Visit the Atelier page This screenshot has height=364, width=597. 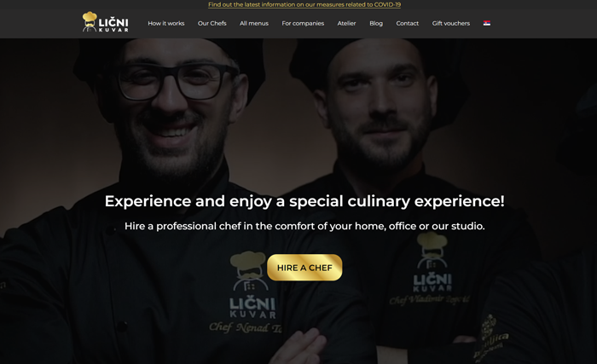point(346,23)
